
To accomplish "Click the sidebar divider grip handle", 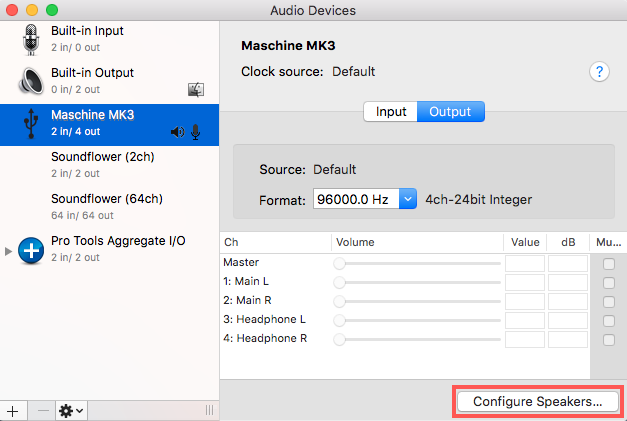I will (x=209, y=410).
